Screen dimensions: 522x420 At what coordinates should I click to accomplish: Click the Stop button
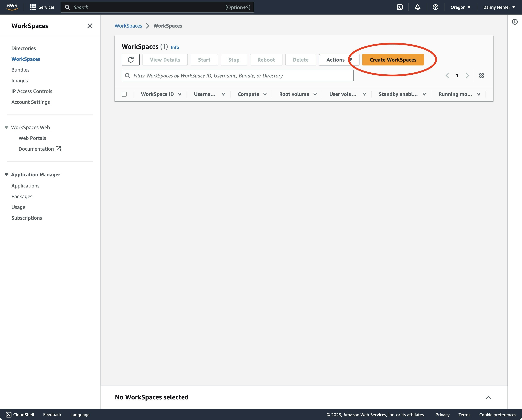tap(234, 60)
